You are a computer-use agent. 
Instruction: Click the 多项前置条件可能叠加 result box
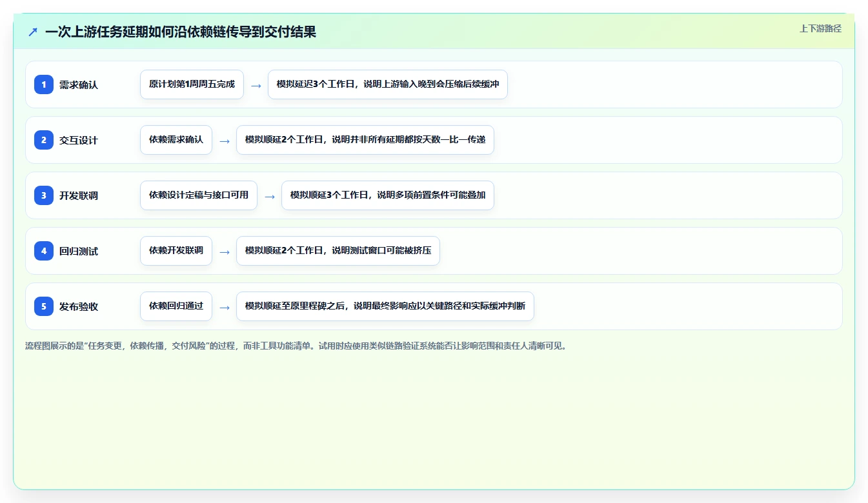388,195
